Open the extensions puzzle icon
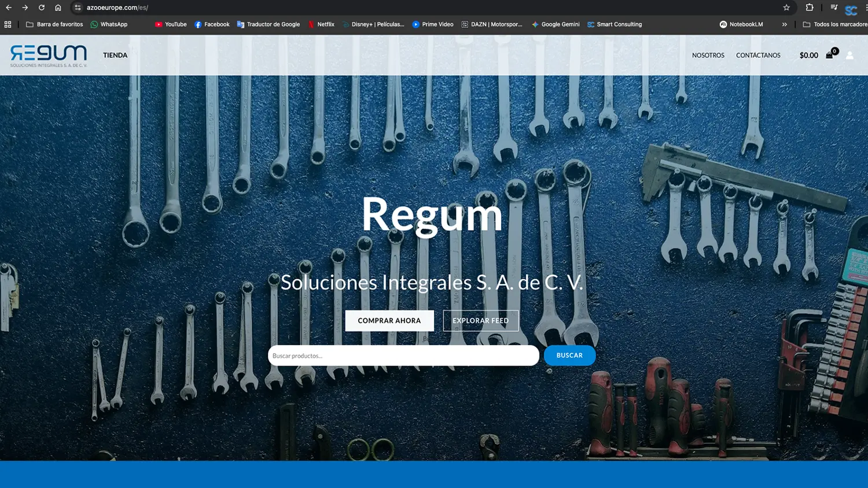Viewport: 868px width, 488px height. [810, 8]
